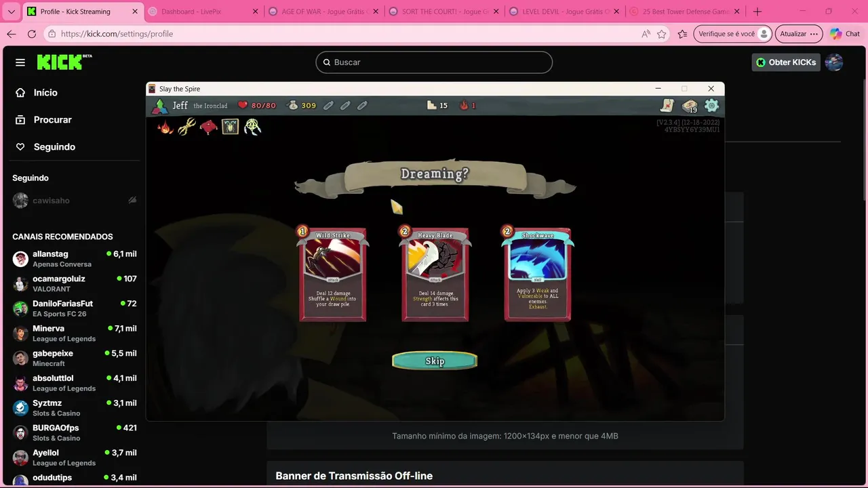Click the 80/80 health value
Image resolution: width=868 pixels, height=488 pixels.
[x=264, y=105]
